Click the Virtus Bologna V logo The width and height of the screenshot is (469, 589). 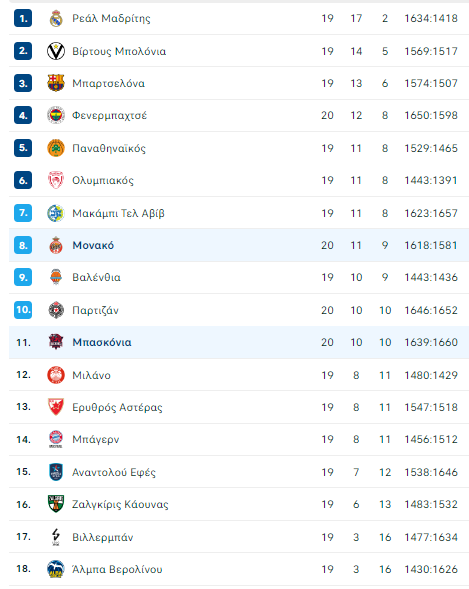pyautogui.click(x=56, y=51)
